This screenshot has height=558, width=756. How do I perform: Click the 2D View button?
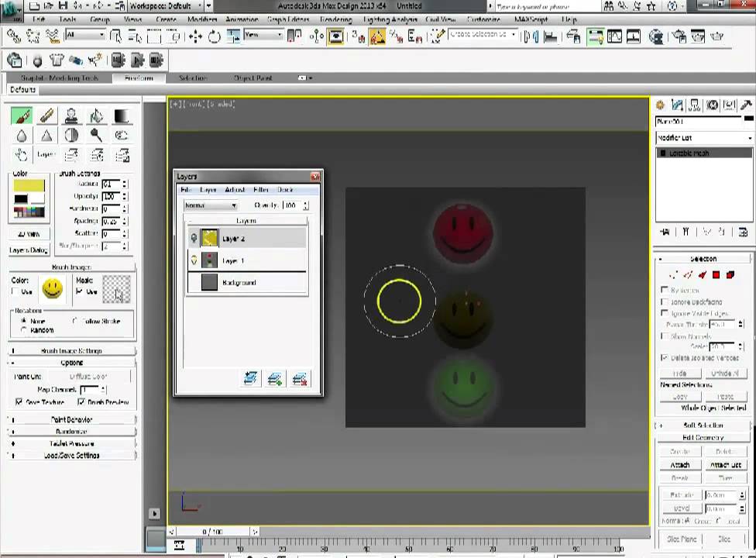click(29, 234)
